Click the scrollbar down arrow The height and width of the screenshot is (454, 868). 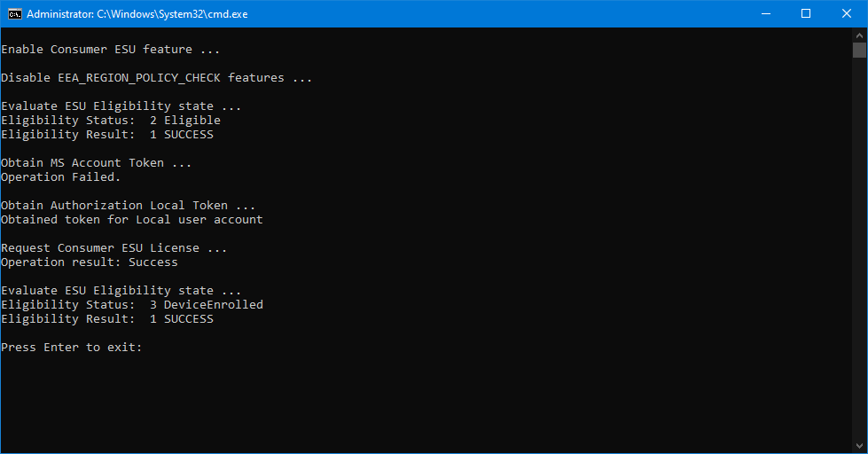[x=859, y=445]
